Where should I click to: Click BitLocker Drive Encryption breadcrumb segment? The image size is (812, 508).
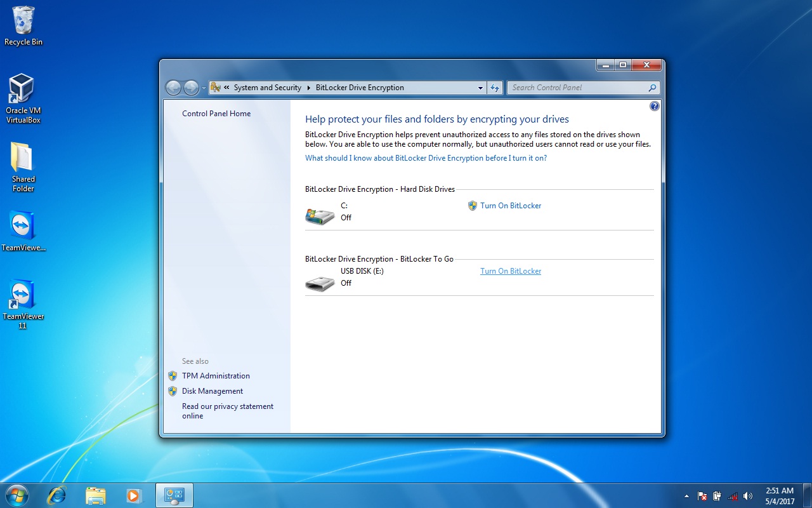[360, 88]
